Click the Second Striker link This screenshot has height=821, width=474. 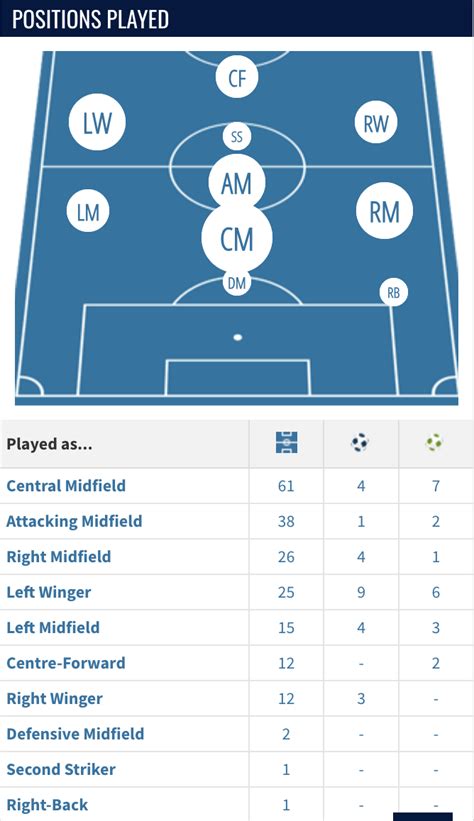61,769
